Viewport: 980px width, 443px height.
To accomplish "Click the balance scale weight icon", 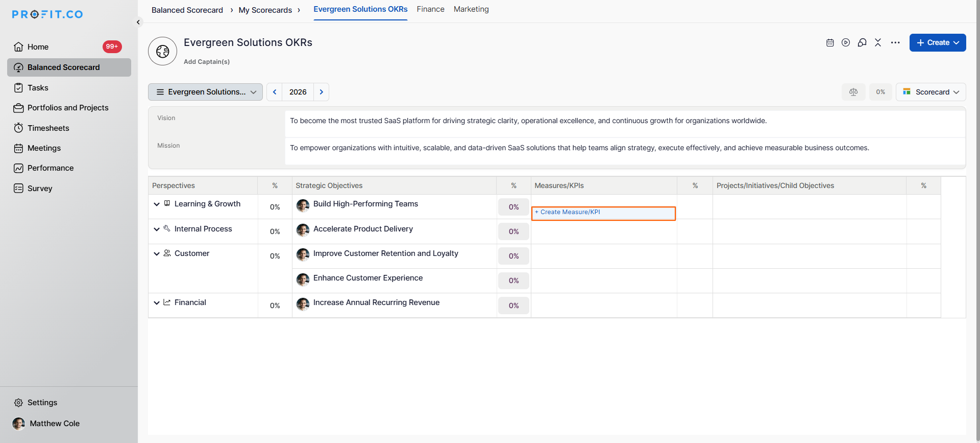I will (853, 92).
